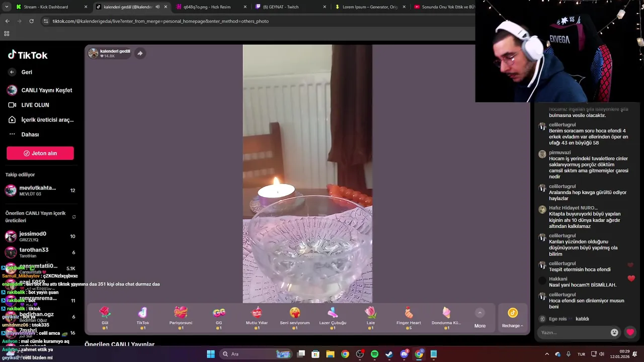The height and width of the screenshot is (362, 644).
Task: Send the Mutlu Yıllar gift
Action: click(x=257, y=319)
